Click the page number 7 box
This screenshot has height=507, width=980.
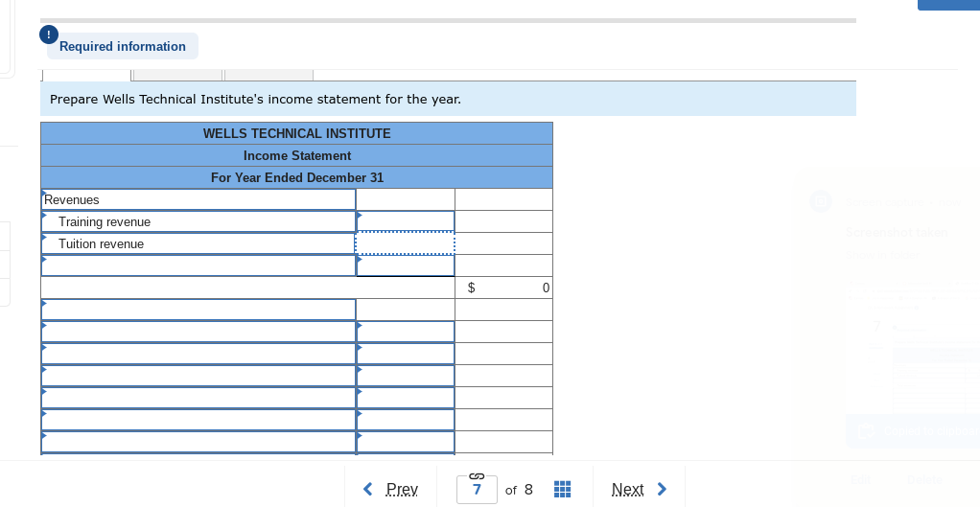[477, 490]
